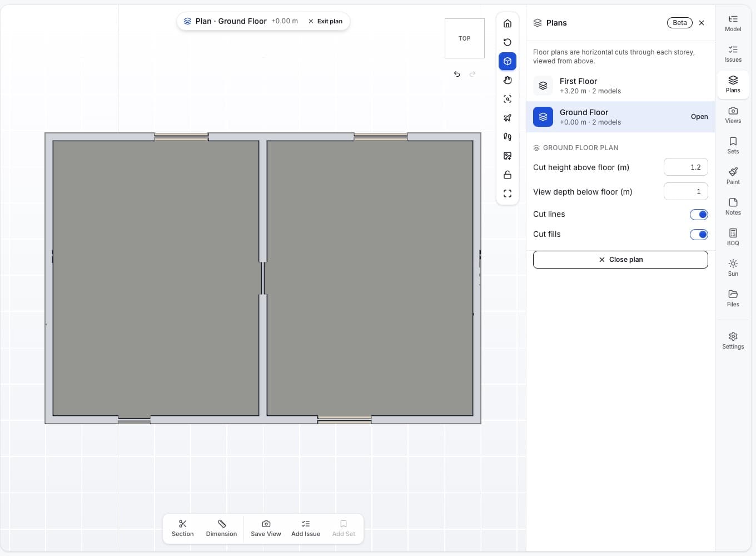756x556 pixels.
Task: Click the home view icon
Action: pos(508,23)
